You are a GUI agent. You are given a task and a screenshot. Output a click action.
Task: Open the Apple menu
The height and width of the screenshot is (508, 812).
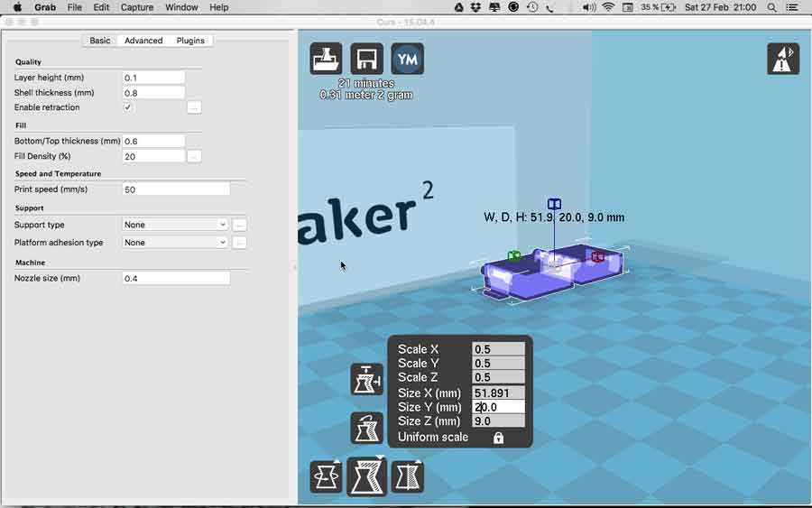(17, 7)
